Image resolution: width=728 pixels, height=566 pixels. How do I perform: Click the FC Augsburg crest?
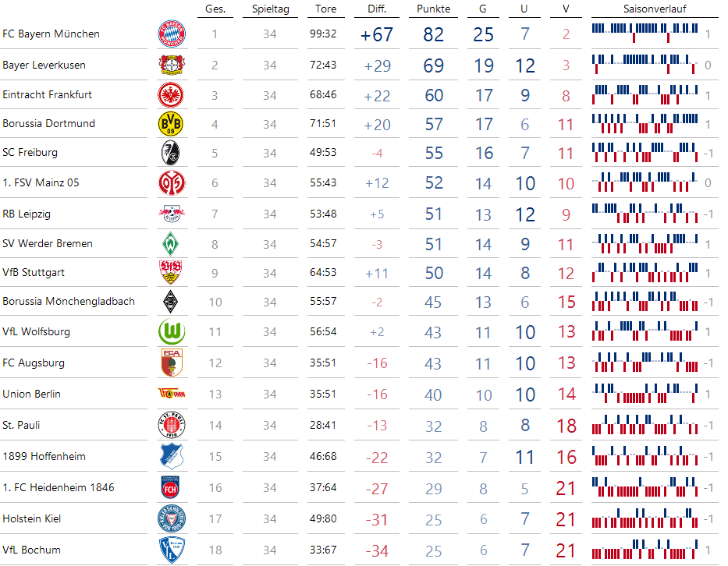pyautogui.click(x=173, y=363)
